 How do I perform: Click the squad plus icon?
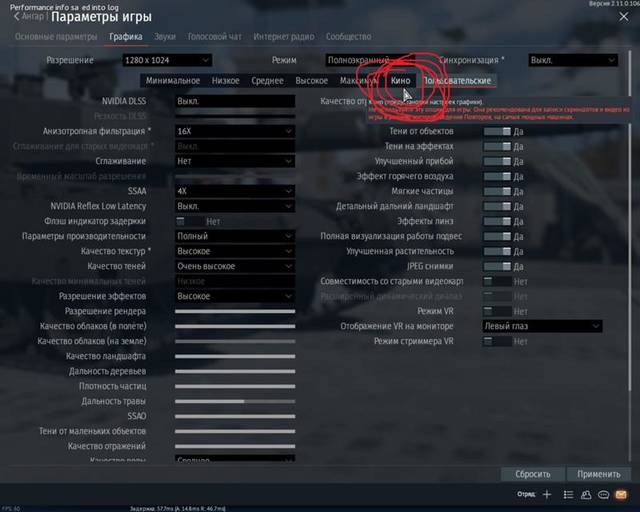coord(547,494)
